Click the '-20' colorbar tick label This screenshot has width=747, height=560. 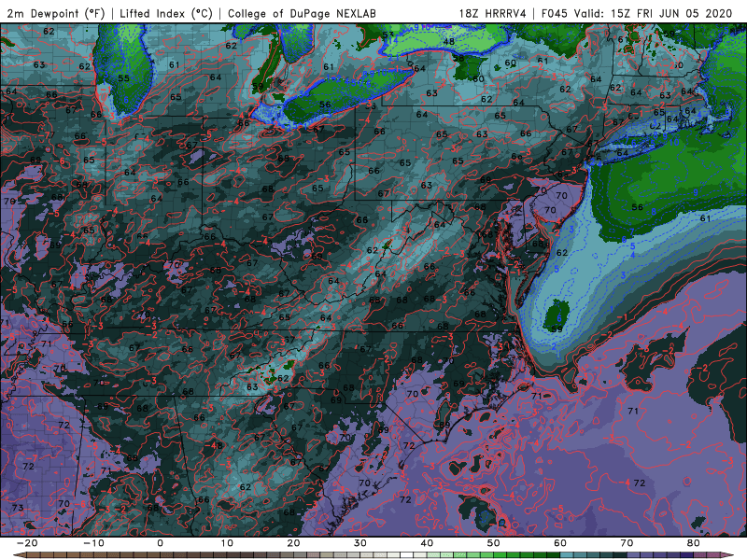[27, 543]
